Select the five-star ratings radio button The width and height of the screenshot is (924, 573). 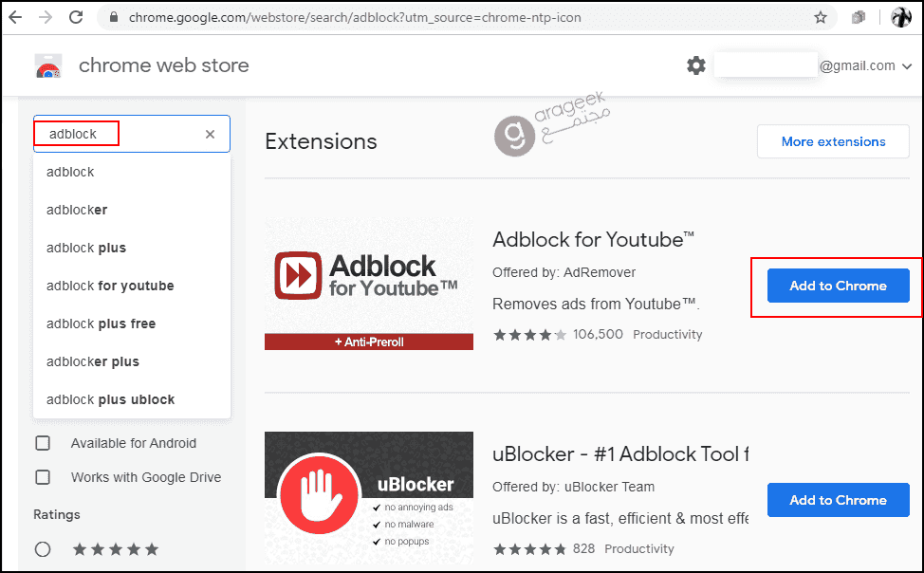[43, 549]
